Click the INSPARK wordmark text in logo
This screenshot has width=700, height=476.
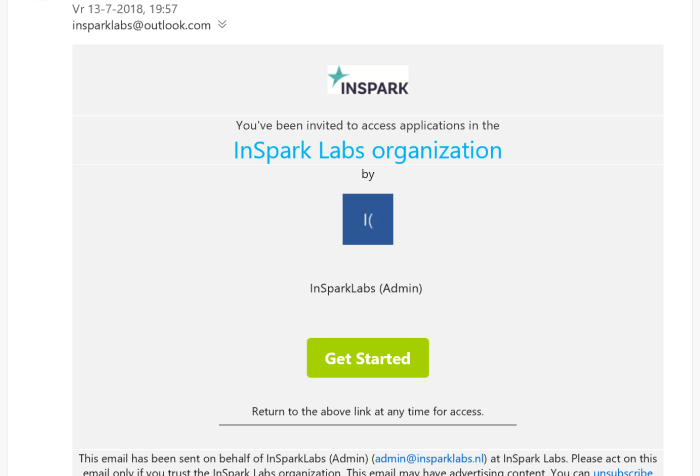click(x=375, y=87)
